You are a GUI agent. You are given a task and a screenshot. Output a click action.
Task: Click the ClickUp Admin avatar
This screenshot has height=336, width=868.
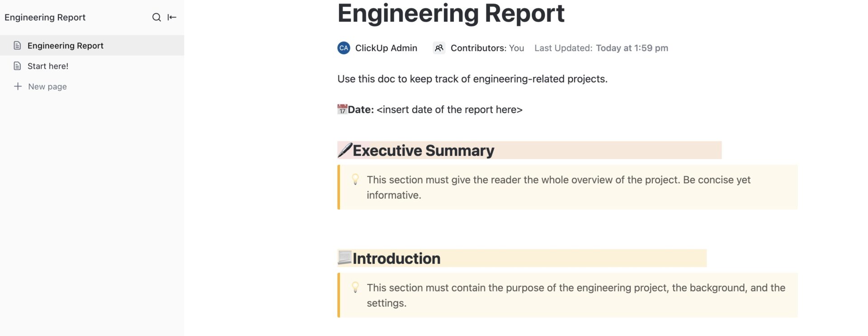(344, 48)
